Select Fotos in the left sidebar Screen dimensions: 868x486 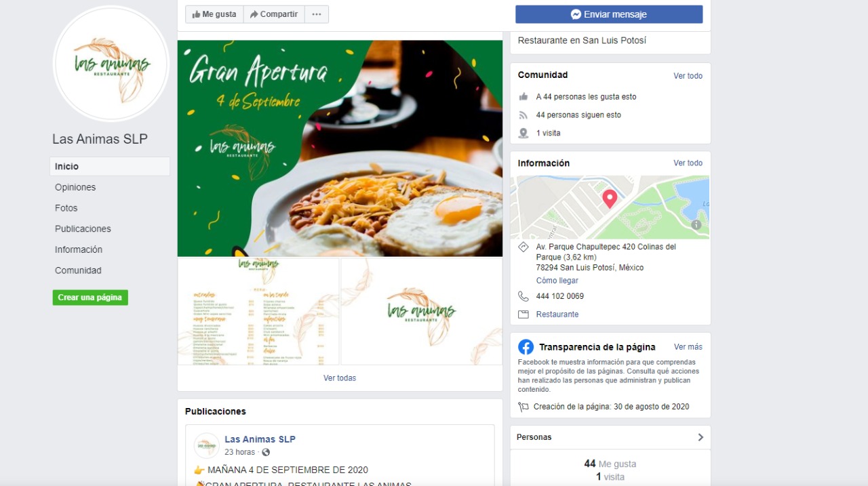click(66, 208)
